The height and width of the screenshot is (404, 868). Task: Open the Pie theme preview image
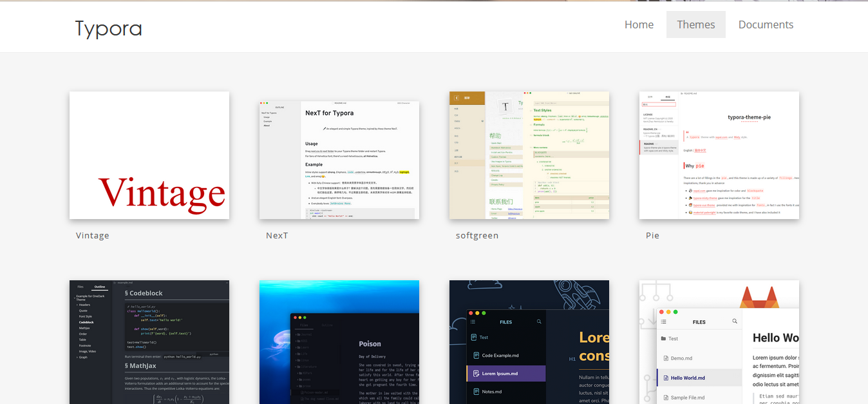719,155
